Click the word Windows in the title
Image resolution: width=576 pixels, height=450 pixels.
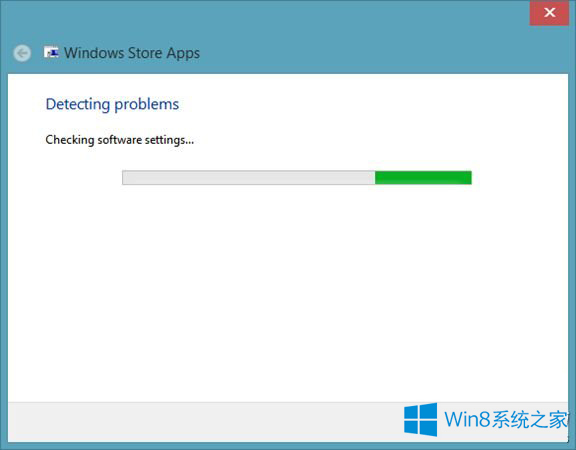(94, 53)
